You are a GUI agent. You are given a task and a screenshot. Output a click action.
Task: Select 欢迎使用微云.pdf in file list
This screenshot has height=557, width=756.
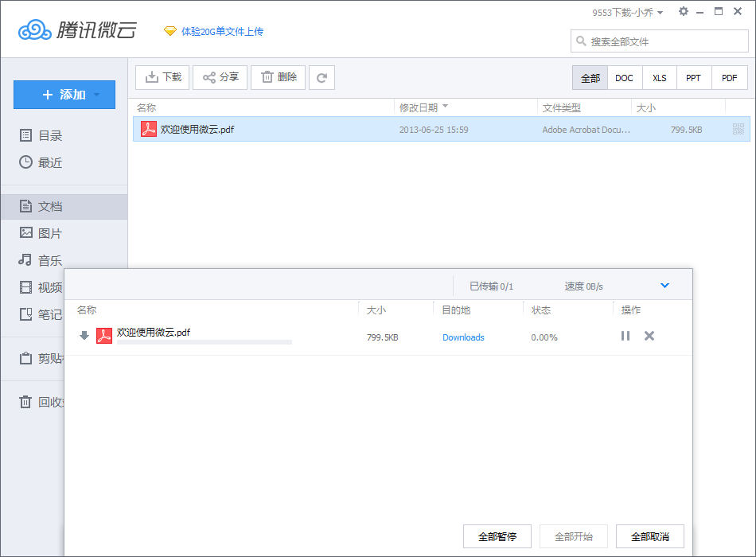(441, 129)
